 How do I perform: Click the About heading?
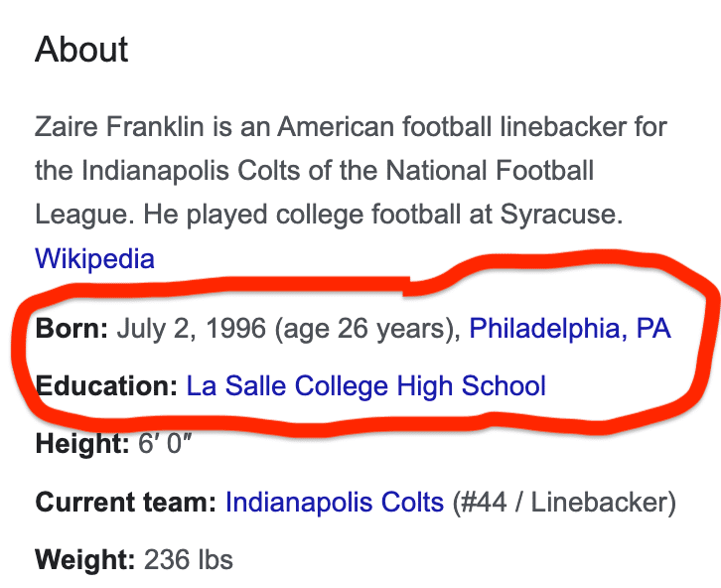coord(81,50)
